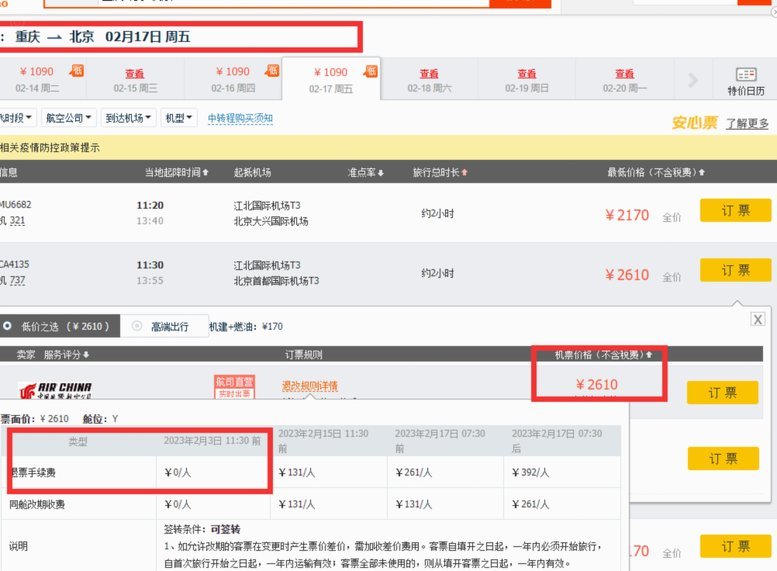Click the 11:30 departure time
The height and width of the screenshot is (571, 777).
(150, 265)
